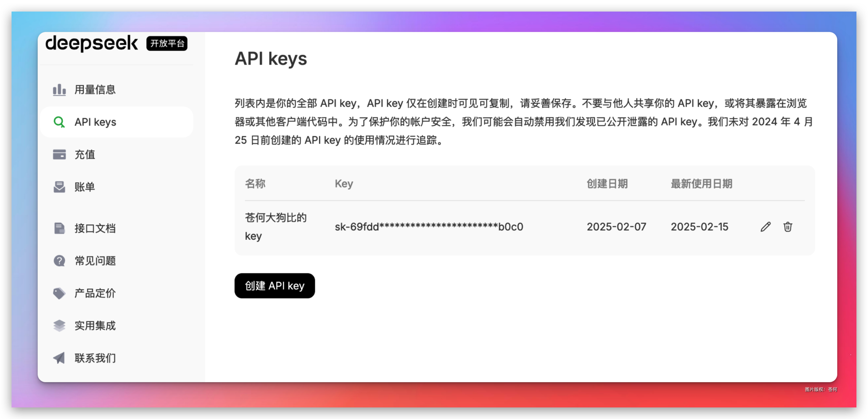The height and width of the screenshot is (419, 868).
Task: Click the inbox icon next to 账单
Action: [59, 187]
